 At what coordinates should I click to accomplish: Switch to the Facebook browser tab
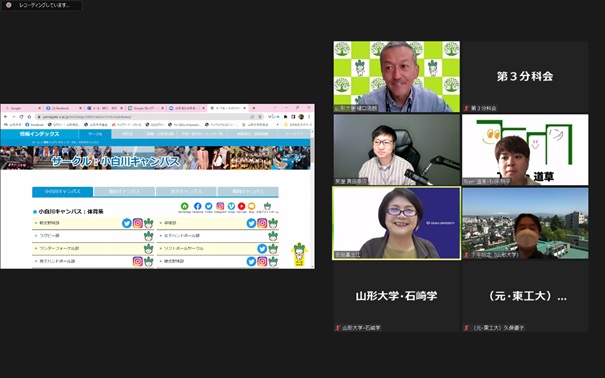point(63,108)
